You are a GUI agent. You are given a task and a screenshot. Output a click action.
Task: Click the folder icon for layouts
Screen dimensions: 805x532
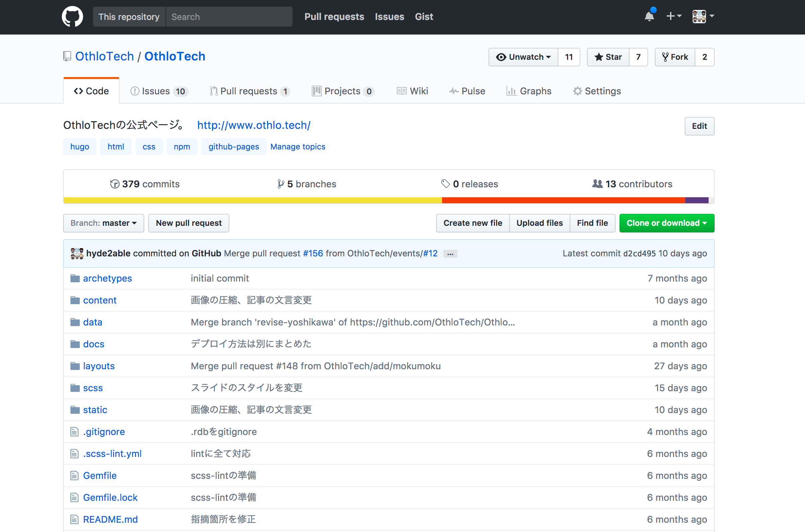75,366
